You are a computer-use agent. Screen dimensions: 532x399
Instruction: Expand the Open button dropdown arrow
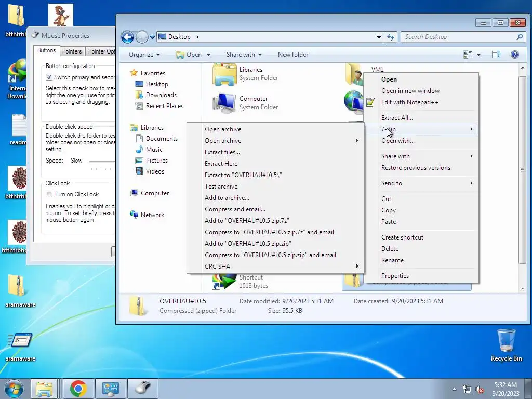click(x=208, y=55)
